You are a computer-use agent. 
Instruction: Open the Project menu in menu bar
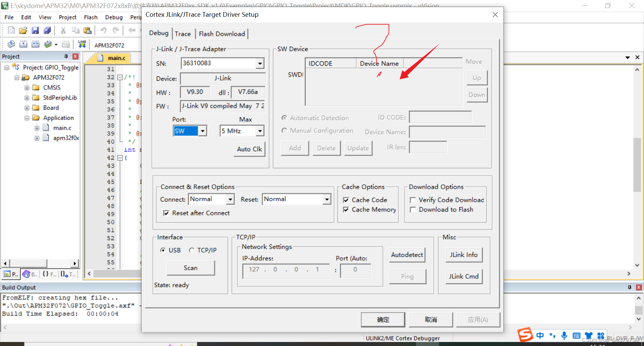click(67, 17)
